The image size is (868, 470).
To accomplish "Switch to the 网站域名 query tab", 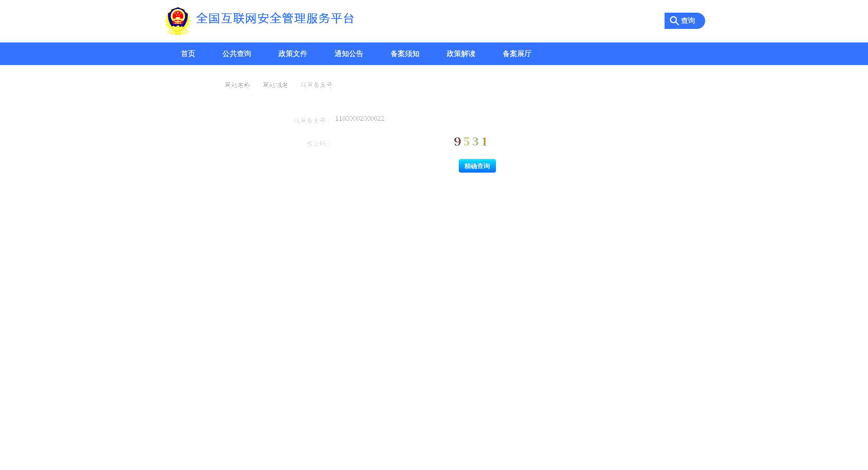I will 275,85.
